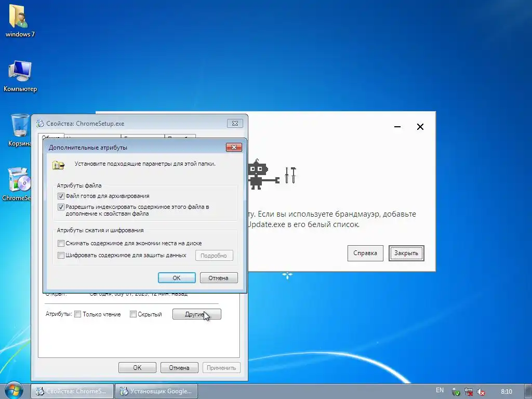Click the Show desktop strip beside the clock
532x399 pixels.
pyautogui.click(x=528, y=391)
